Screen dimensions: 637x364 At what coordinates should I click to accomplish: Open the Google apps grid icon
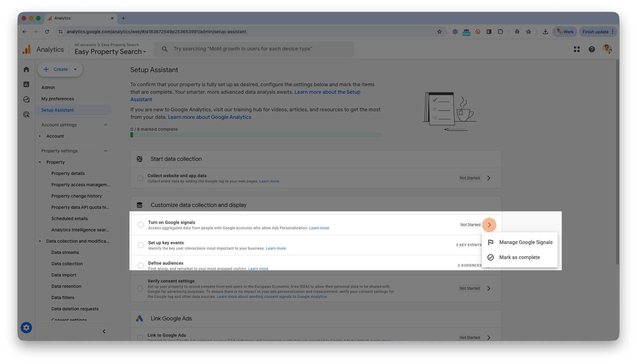[576, 49]
